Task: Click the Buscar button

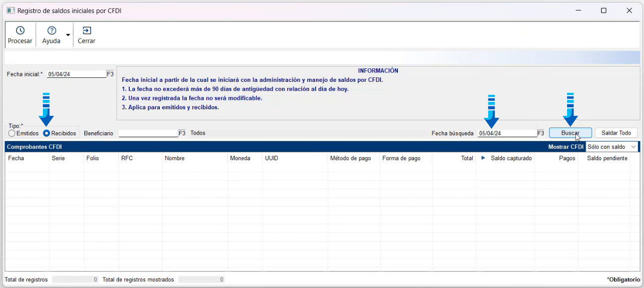Action: pos(571,133)
